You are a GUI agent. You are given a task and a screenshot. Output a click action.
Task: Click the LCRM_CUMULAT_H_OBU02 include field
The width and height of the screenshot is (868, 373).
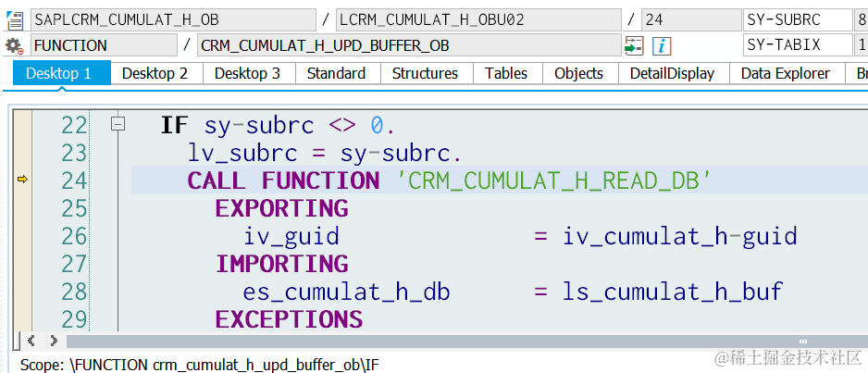[x=478, y=20]
